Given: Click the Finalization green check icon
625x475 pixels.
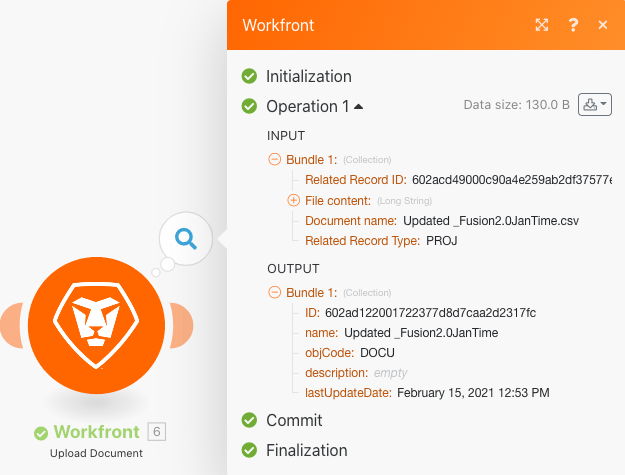Looking at the screenshot, I should 249,450.
